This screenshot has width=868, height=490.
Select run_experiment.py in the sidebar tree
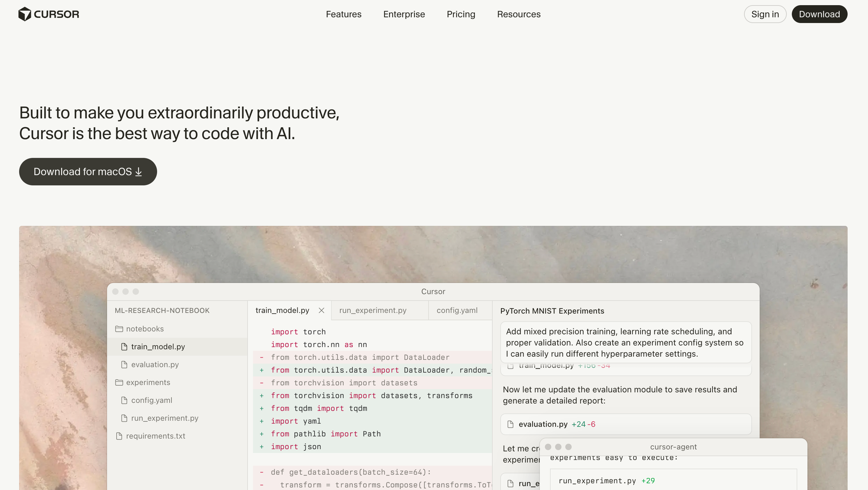(164, 418)
